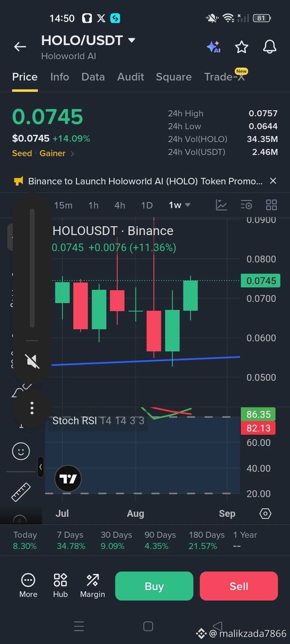View 30 Days 9.09% performance

pyautogui.click(x=116, y=541)
